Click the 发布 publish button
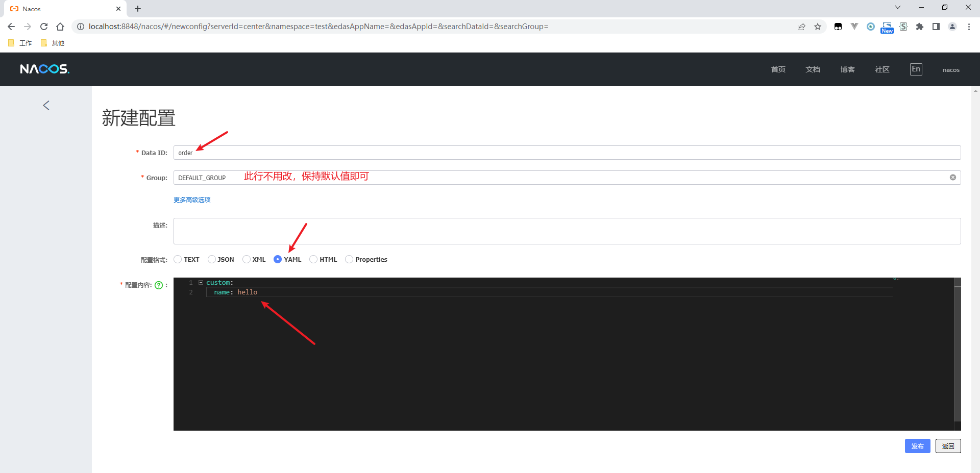Viewport: 980px width, 473px height. 917,445
